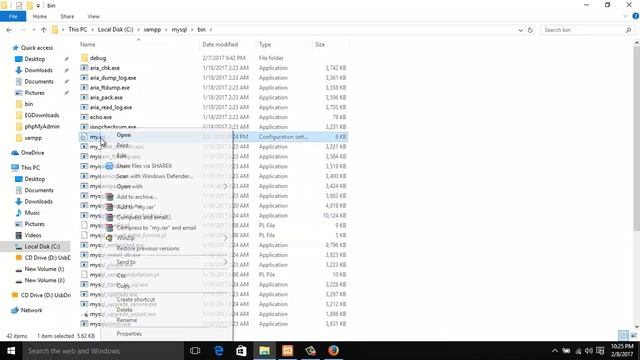
Task: Open Windows Store from taskbar
Action: pos(241,351)
